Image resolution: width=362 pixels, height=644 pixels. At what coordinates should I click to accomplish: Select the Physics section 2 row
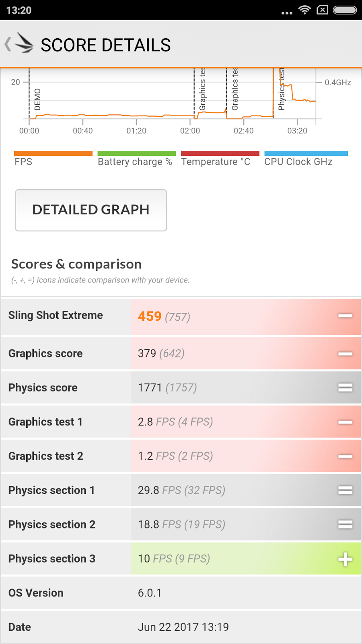point(181,524)
